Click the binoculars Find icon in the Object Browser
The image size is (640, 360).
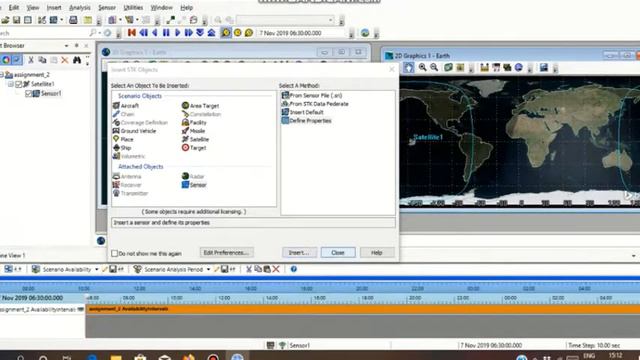click(77, 60)
